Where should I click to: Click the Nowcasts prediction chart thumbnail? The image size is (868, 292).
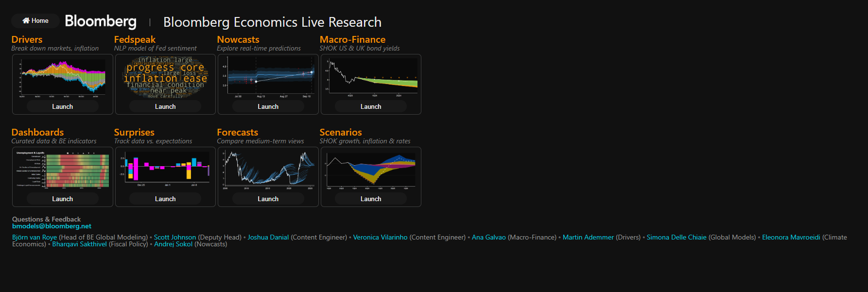(x=268, y=78)
